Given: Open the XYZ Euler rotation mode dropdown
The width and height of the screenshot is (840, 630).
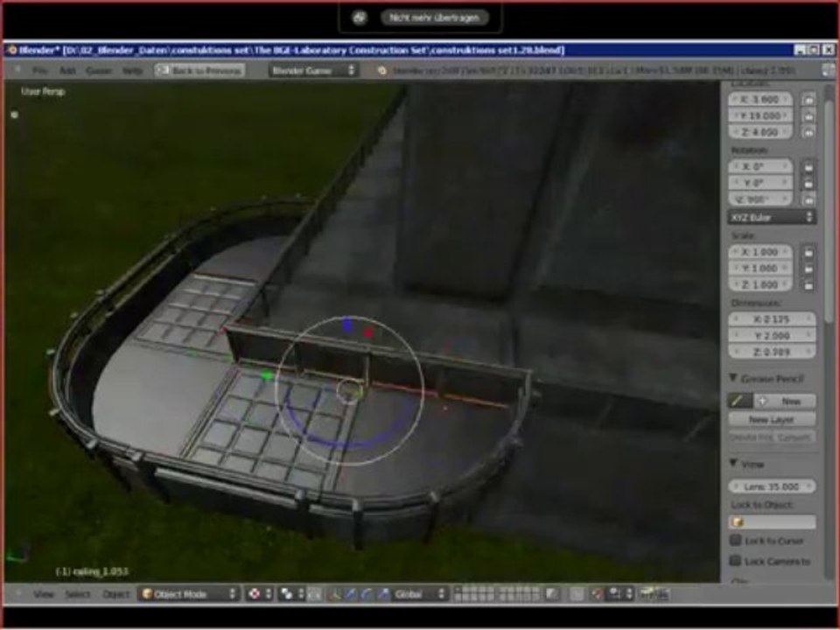Looking at the screenshot, I should point(772,217).
